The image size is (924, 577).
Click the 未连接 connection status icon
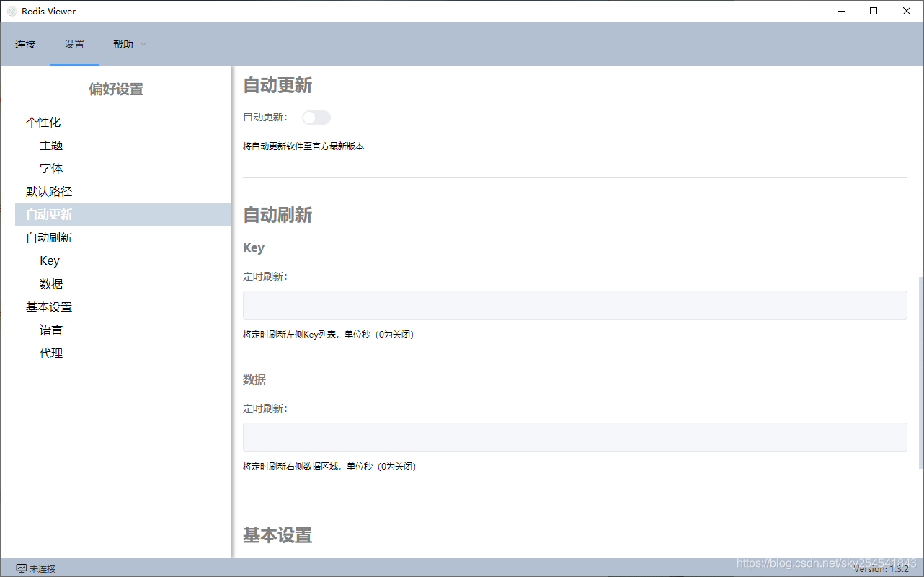(22, 568)
